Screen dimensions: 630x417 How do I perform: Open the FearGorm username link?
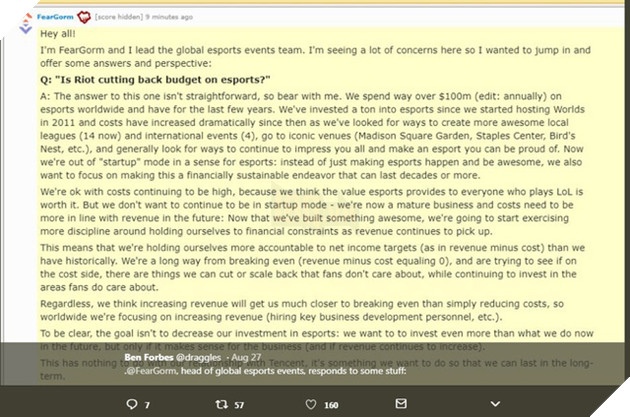(x=55, y=17)
